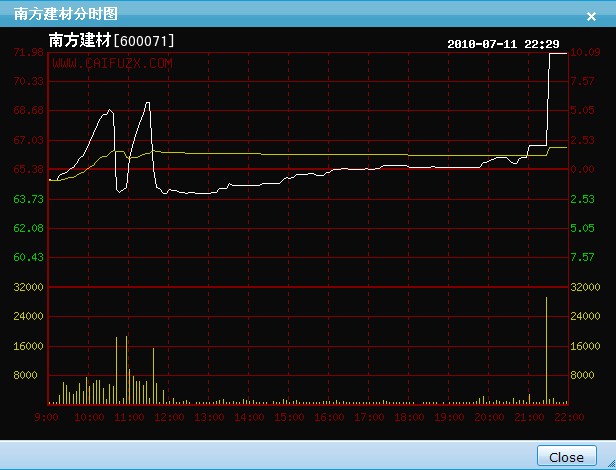This screenshot has height=470, width=616.
Task: Select the 9:00 marker on the time axis
Action: [45, 416]
